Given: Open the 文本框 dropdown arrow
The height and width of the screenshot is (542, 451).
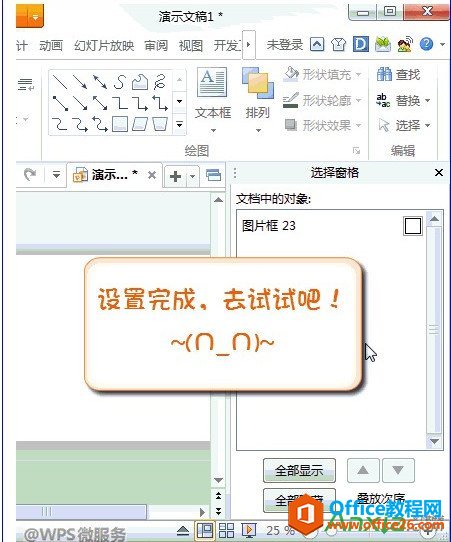Looking at the screenshot, I should (213, 131).
